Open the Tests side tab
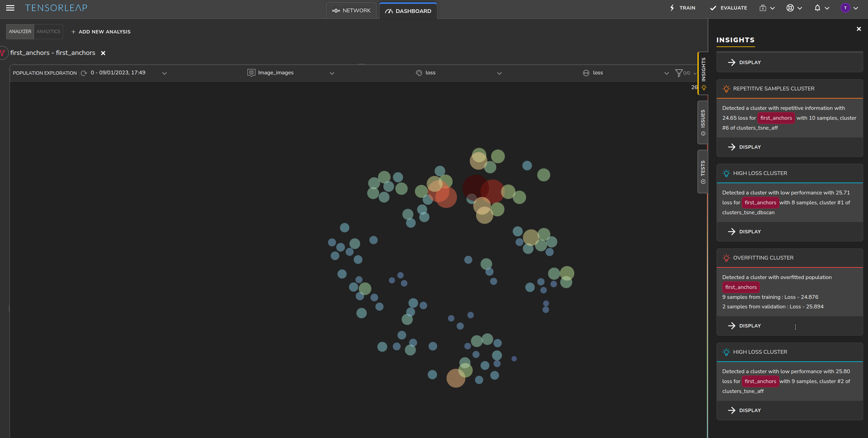This screenshot has height=438, width=868. (703, 171)
